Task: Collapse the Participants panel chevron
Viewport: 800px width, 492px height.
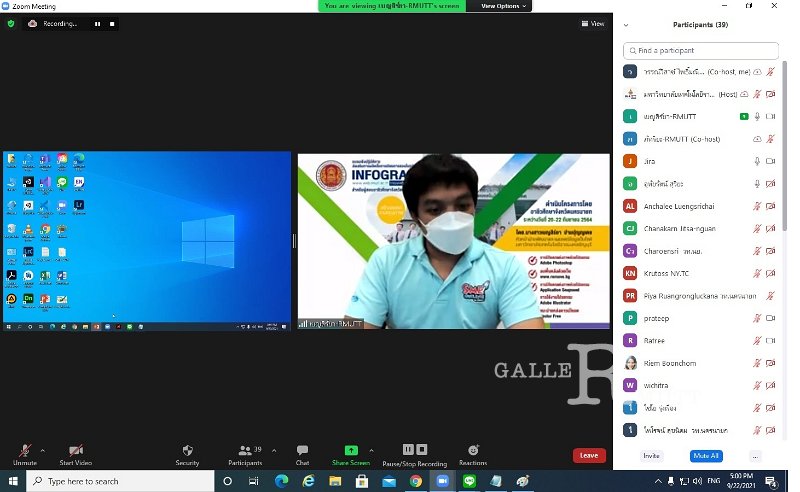Action: click(624, 24)
